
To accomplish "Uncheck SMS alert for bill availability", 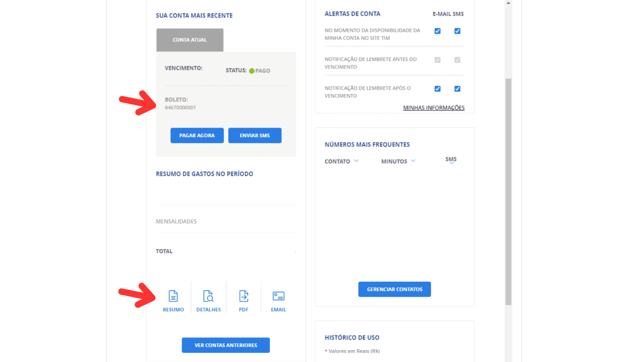I will pyautogui.click(x=457, y=31).
